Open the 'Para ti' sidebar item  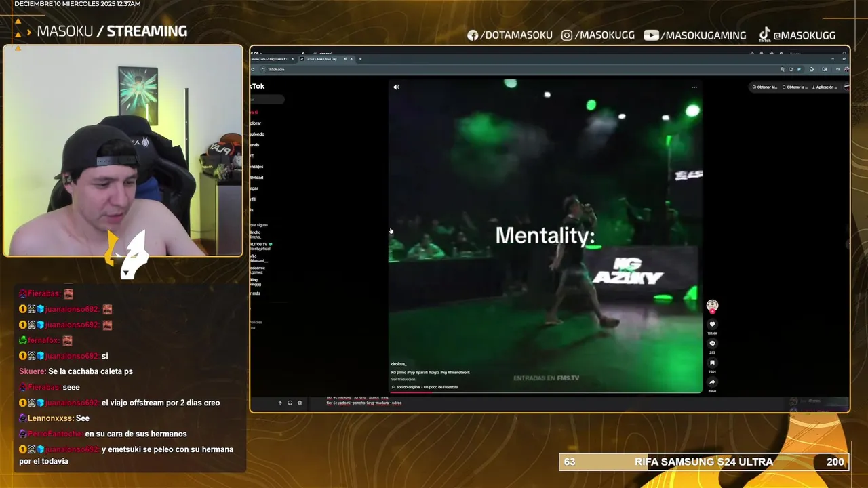[x=254, y=113]
